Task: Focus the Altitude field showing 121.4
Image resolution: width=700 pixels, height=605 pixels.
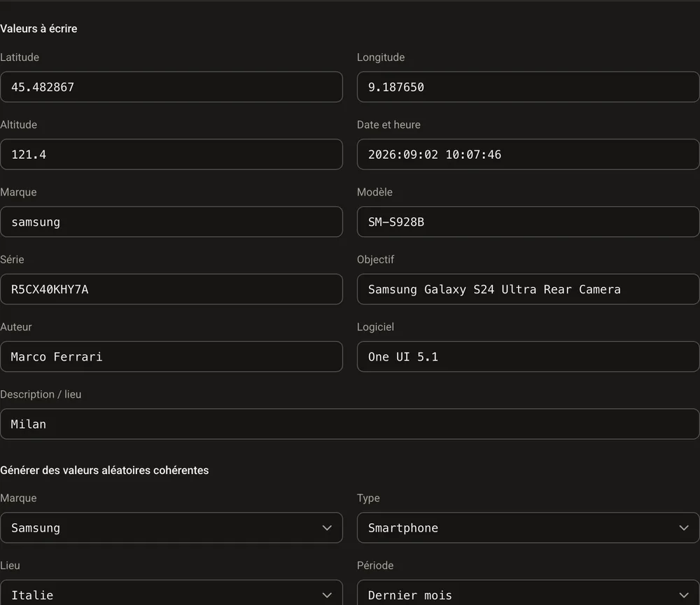Action: point(171,155)
